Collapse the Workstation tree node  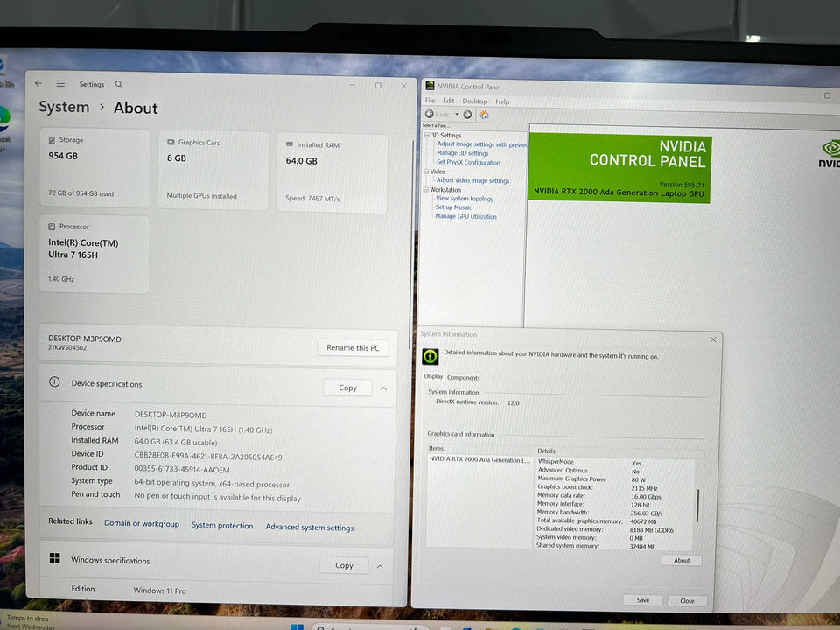(426, 190)
